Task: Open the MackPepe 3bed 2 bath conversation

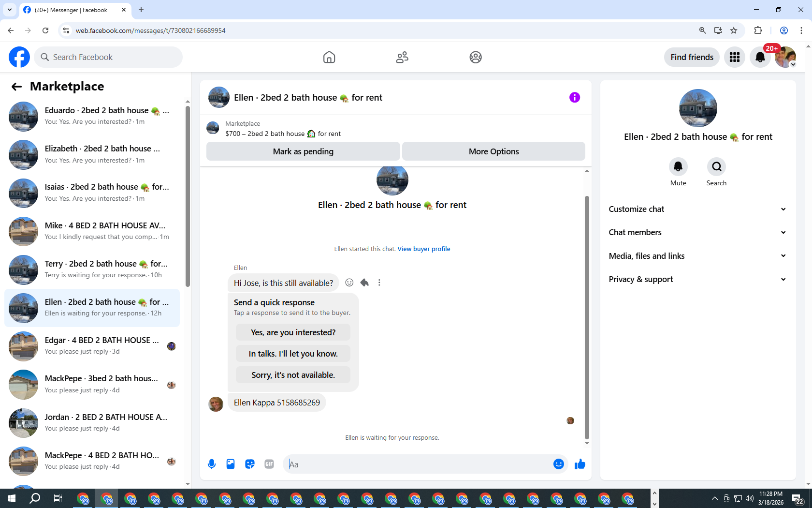Action: pos(92,384)
